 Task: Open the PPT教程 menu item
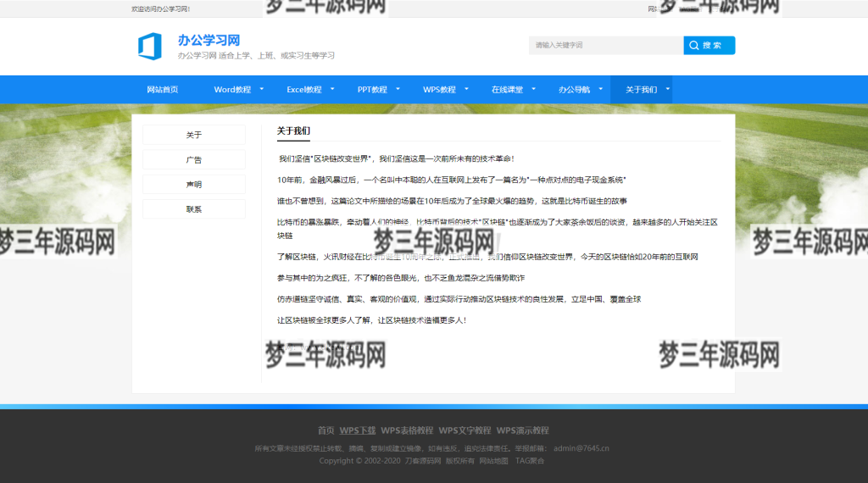click(372, 90)
